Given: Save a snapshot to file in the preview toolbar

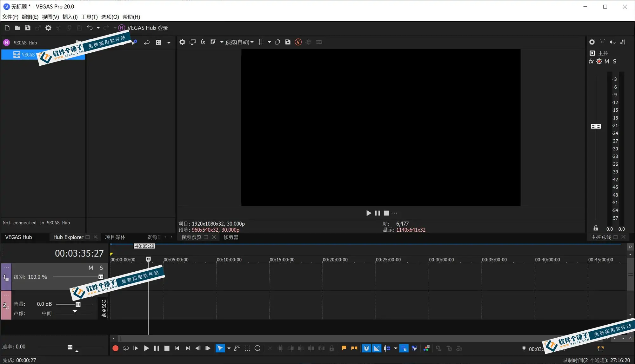Looking at the screenshot, I should click(x=288, y=42).
